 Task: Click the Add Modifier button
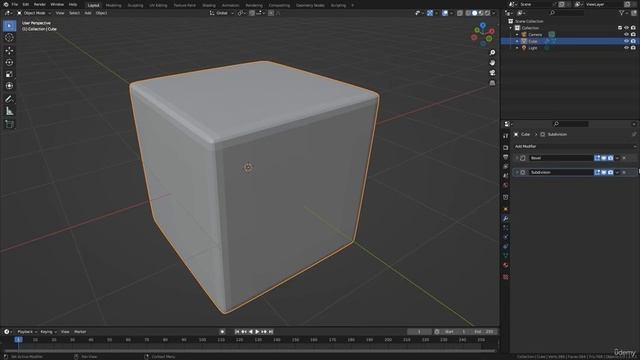coord(575,146)
